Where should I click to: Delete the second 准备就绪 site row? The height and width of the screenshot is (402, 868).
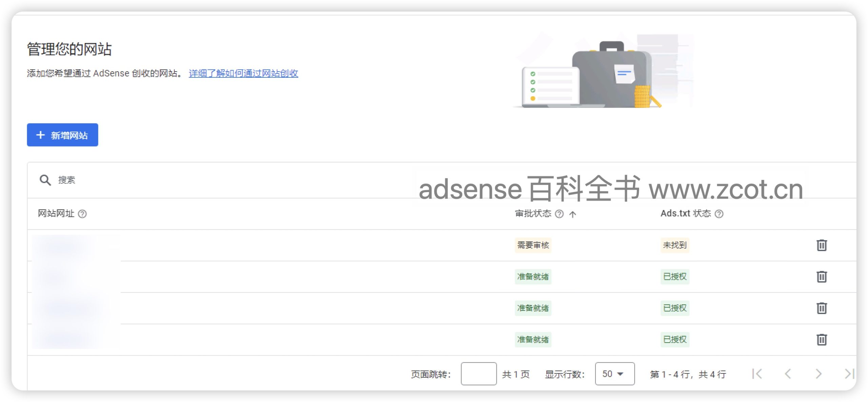point(822,308)
